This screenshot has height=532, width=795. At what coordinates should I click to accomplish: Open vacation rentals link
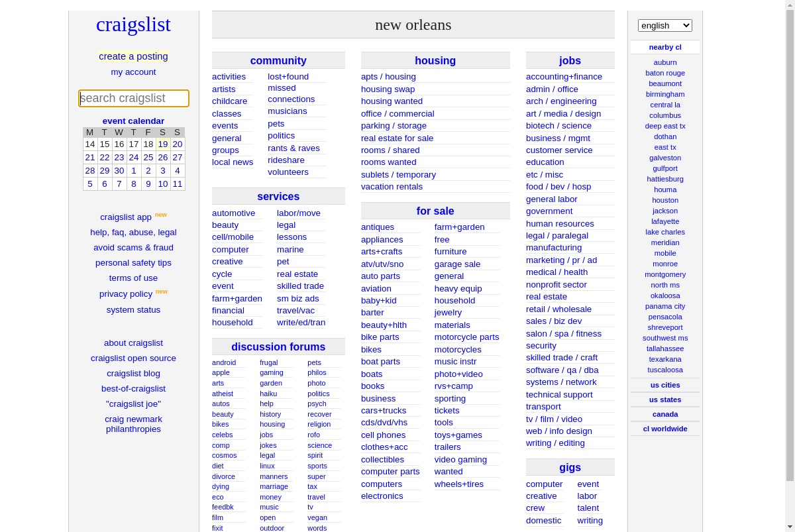[x=392, y=187]
